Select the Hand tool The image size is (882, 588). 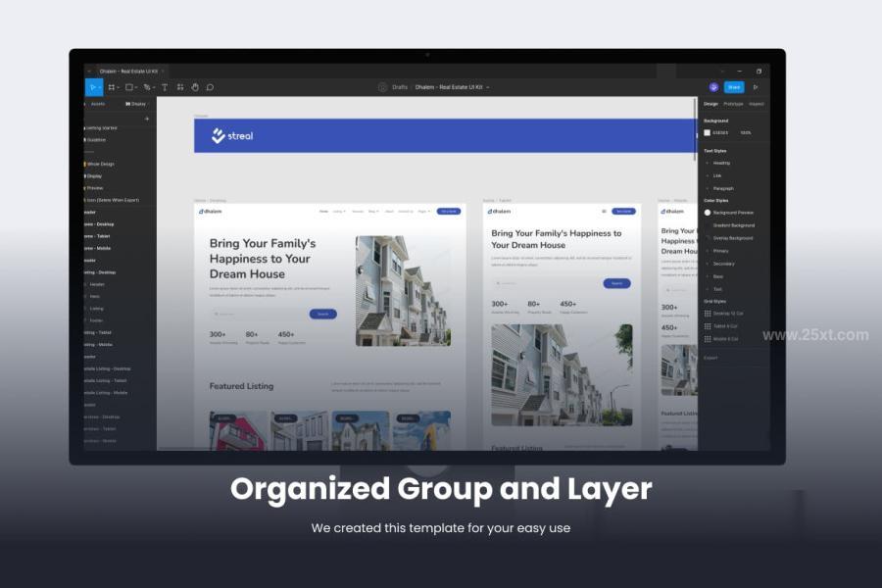coord(195,87)
